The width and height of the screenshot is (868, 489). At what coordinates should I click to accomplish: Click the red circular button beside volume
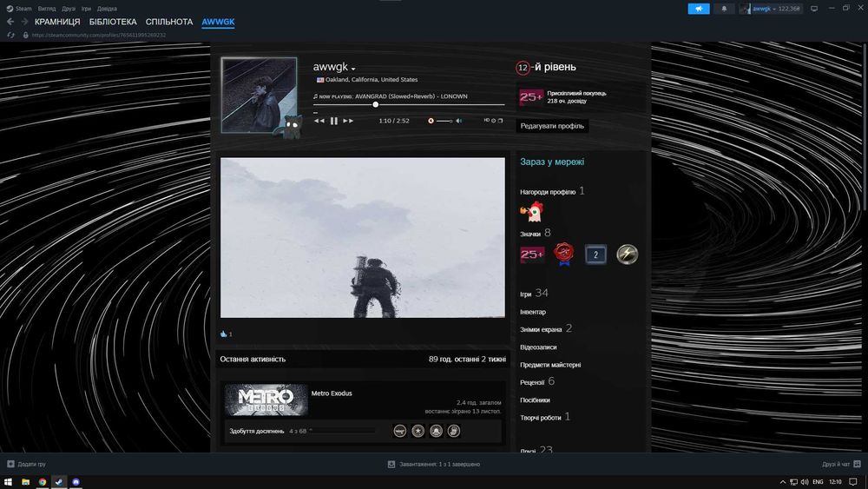click(431, 121)
